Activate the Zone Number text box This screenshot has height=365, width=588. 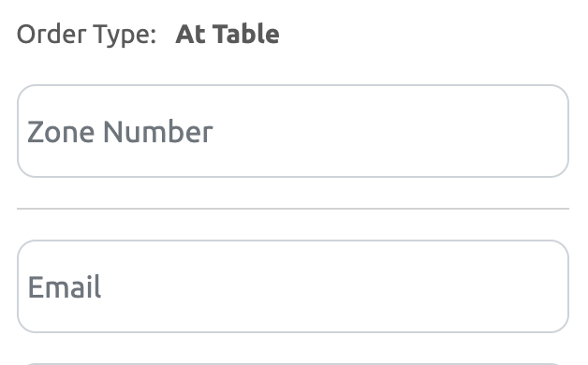click(x=293, y=131)
